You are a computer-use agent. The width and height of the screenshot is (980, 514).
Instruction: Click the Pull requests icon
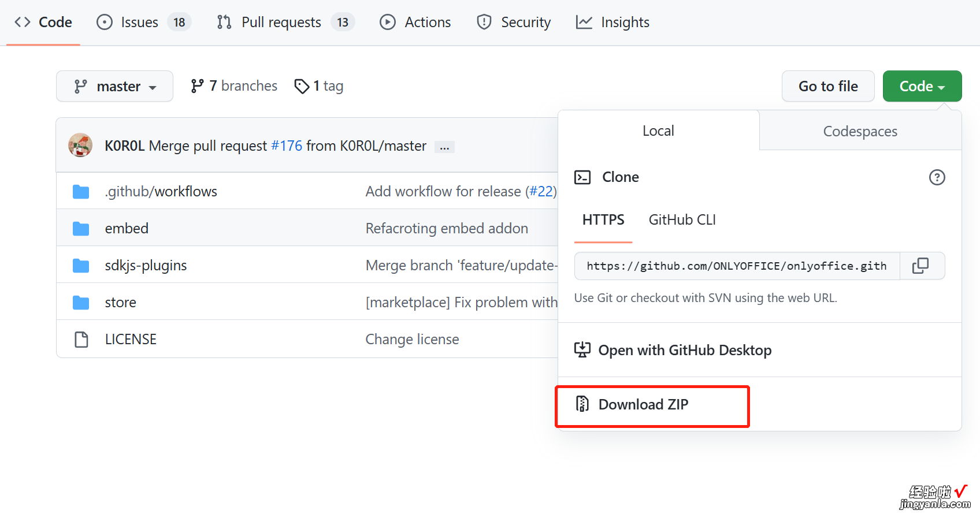(224, 23)
